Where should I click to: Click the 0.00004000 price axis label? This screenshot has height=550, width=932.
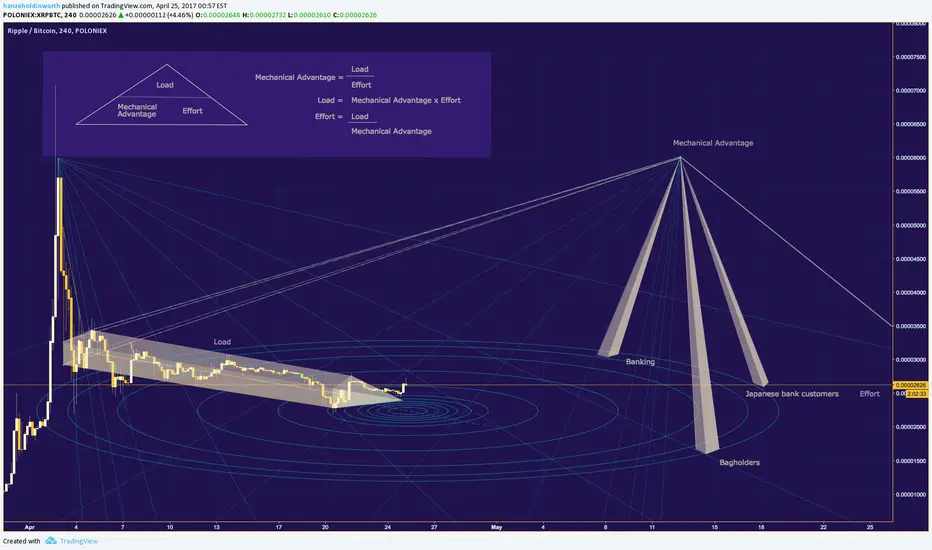[911, 293]
